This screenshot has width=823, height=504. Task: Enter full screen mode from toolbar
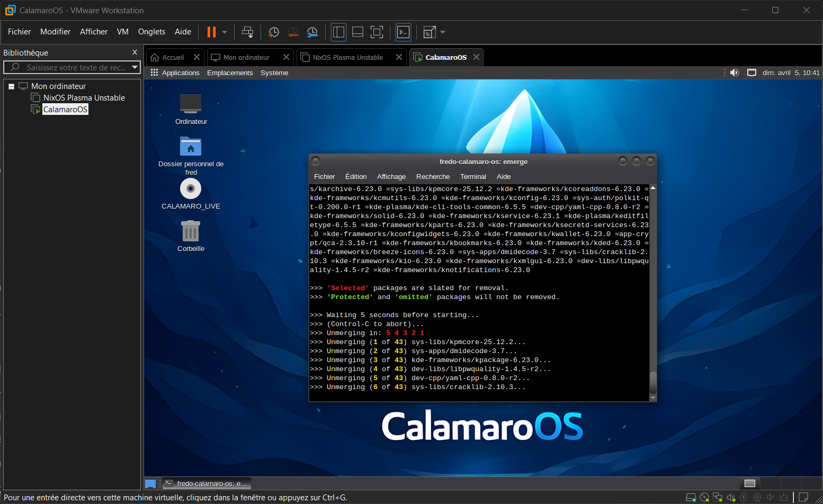(x=377, y=32)
